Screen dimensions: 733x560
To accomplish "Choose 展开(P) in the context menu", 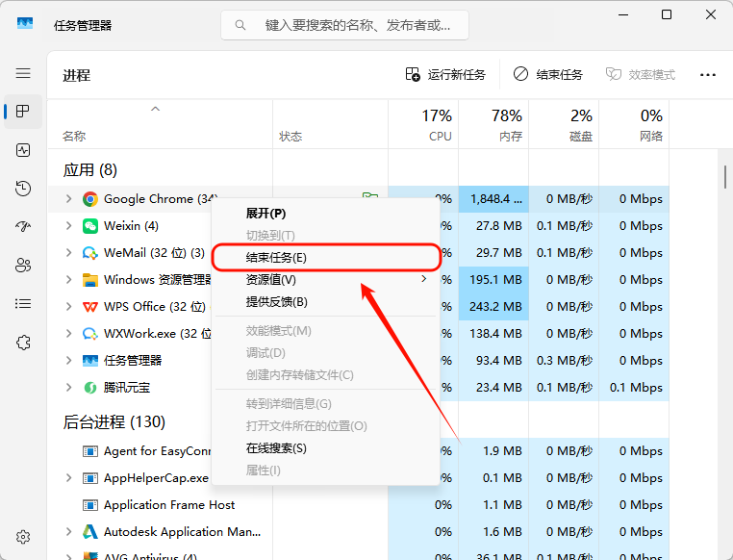I will click(325, 214).
